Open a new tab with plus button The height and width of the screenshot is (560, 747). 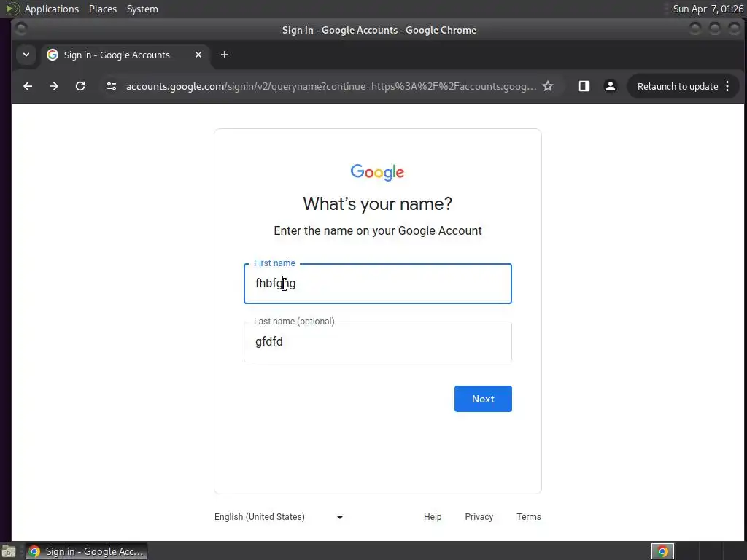tap(225, 55)
